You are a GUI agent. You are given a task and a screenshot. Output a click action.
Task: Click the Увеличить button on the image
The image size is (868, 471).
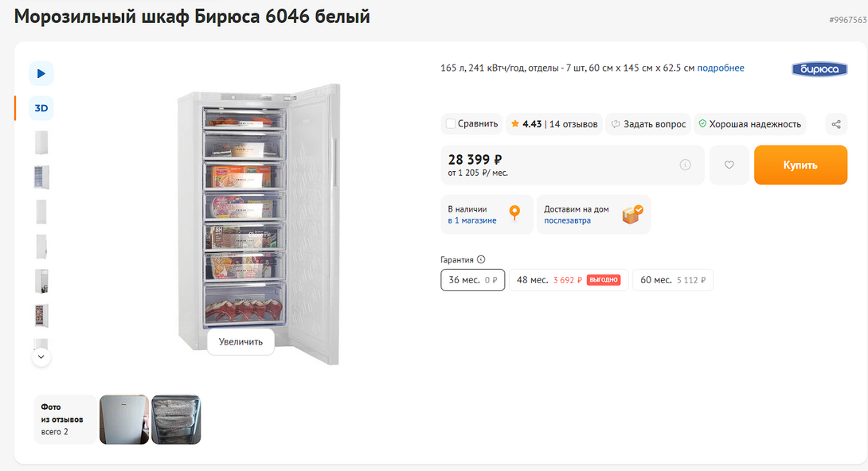pos(240,341)
